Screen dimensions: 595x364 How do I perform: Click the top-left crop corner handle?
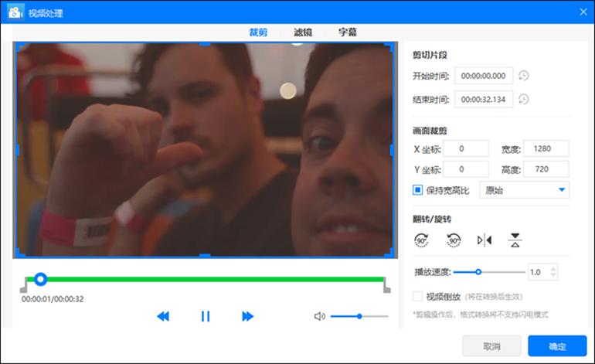click(x=20, y=46)
